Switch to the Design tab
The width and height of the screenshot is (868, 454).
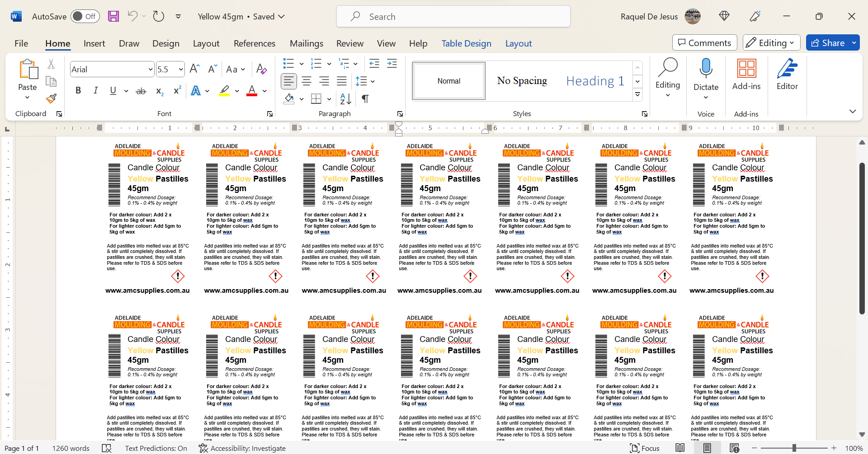coord(166,43)
